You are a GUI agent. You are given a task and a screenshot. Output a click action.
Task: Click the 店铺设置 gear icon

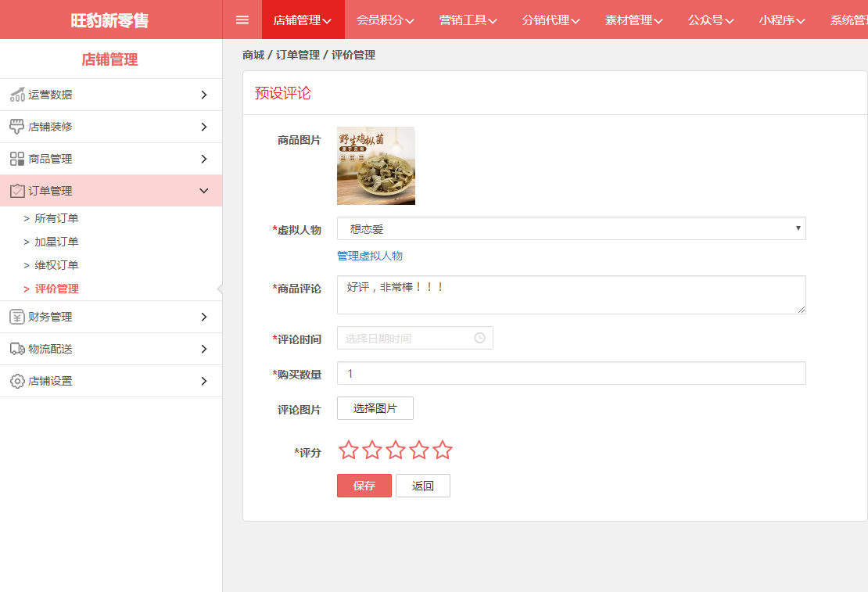pos(17,381)
